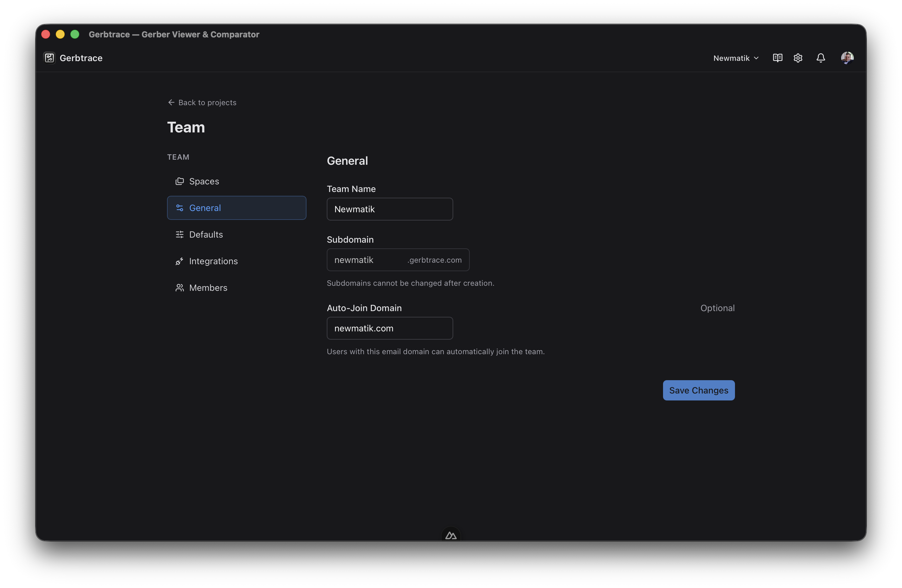Viewport: 902px width, 588px height.
Task: Click the Members people icon
Action: tap(180, 288)
